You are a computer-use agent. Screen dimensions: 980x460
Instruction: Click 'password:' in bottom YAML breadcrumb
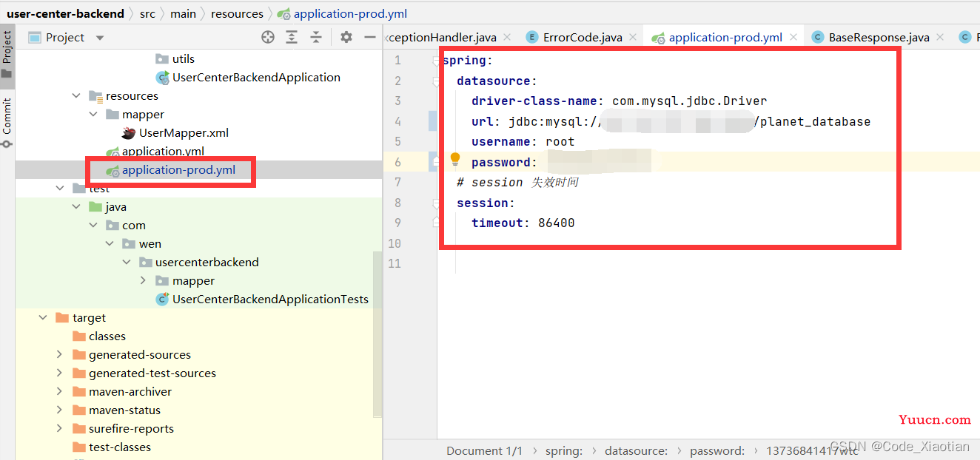717,450
